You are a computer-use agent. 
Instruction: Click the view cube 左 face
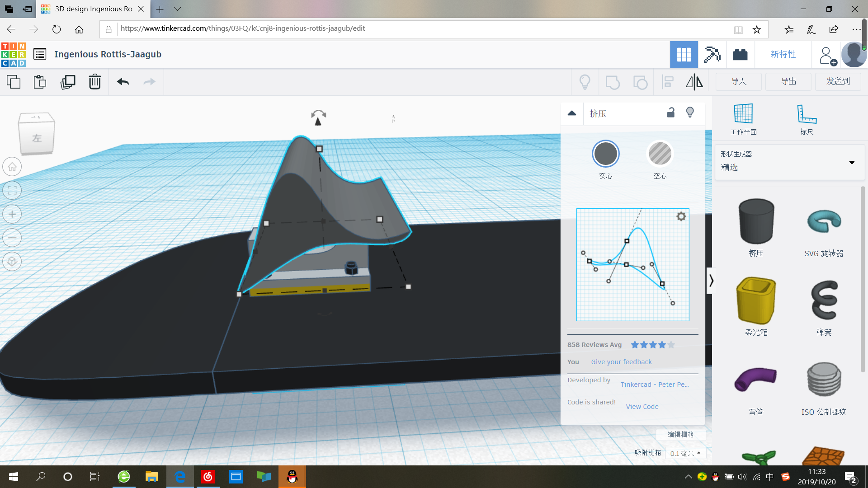[37, 138]
